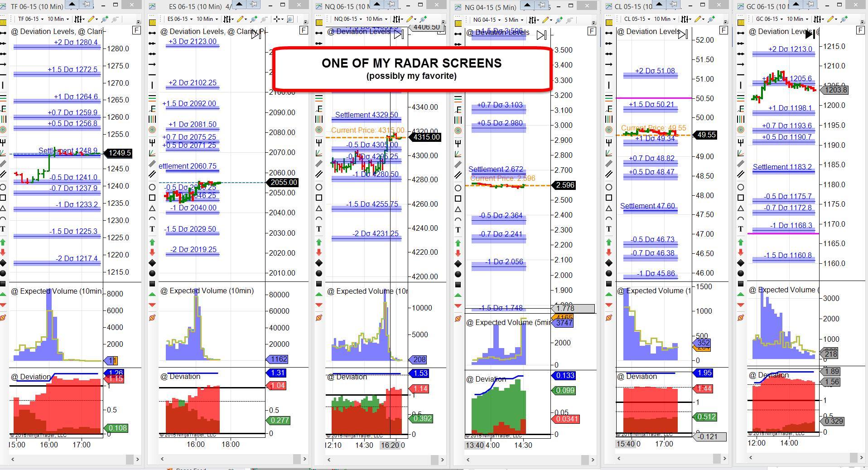The width and height of the screenshot is (868, 470).
Task: Toggle the F button on TF chart
Action: (x=136, y=30)
